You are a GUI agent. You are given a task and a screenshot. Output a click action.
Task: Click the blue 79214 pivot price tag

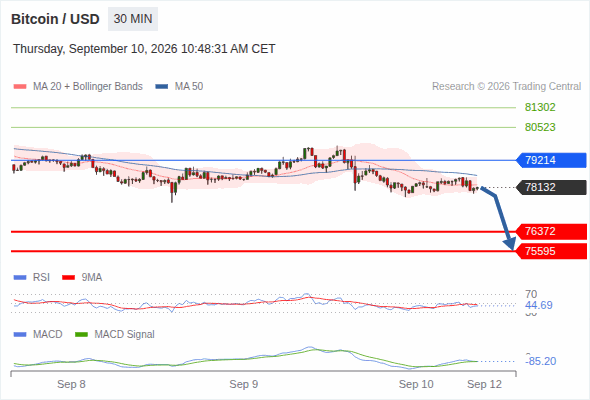click(x=551, y=160)
